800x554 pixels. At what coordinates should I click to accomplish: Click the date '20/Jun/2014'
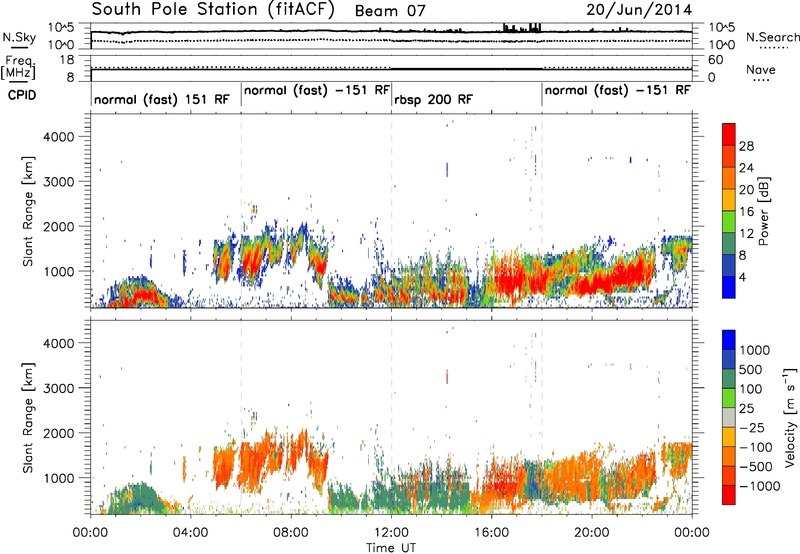coord(639,10)
